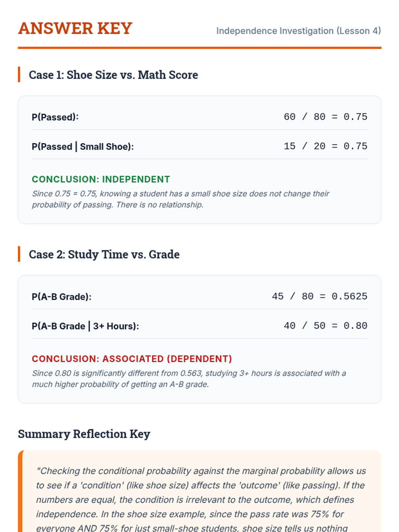The height and width of the screenshot is (532, 399).
Task: Select the Case 2: Study Time heading
Action: click(104, 254)
